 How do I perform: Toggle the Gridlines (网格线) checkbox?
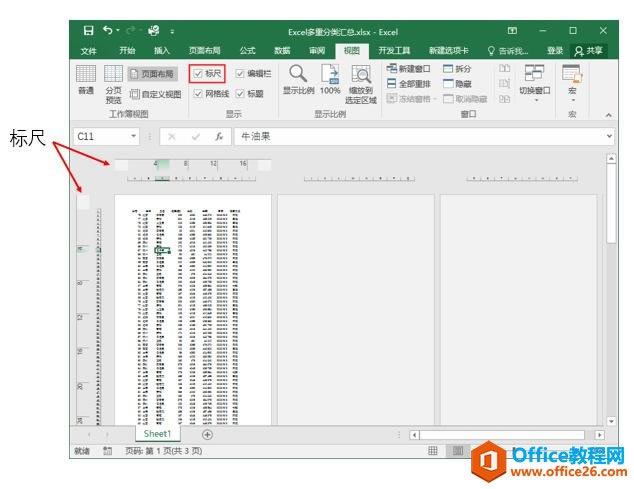coord(211,94)
